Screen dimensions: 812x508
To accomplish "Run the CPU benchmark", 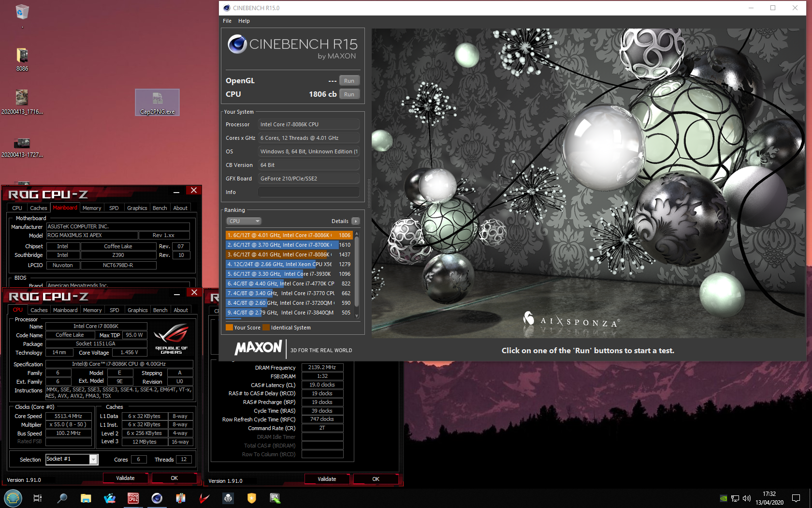I will click(x=349, y=94).
